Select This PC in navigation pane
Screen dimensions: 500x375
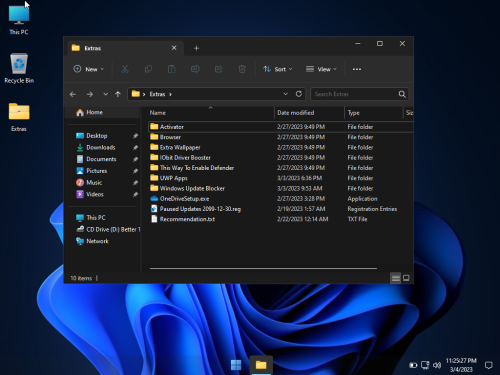pos(91,218)
